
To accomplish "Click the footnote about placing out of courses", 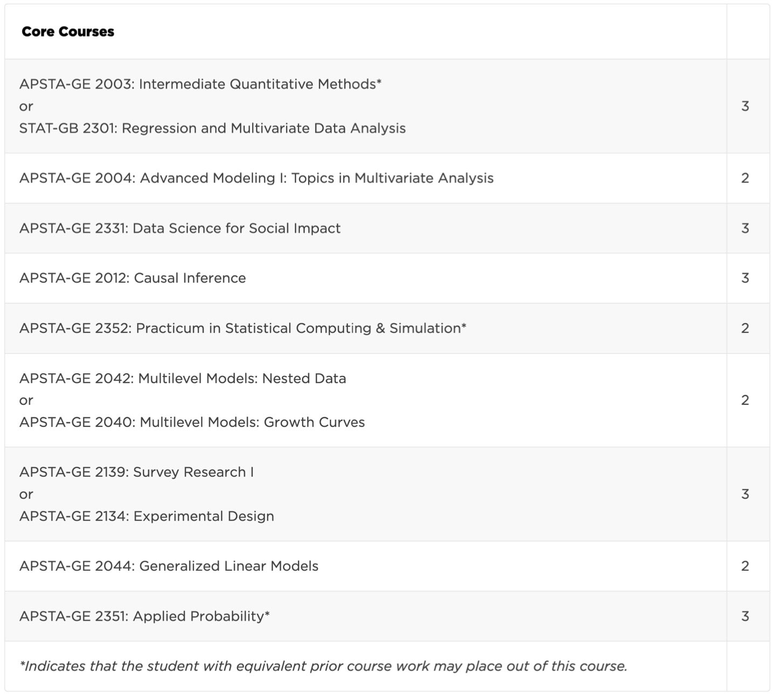I will 323,667.
